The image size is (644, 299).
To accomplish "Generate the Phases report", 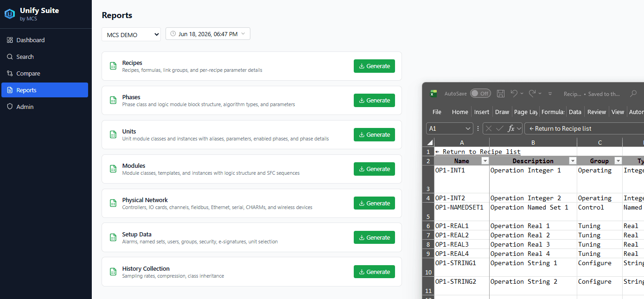I will 374,100.
